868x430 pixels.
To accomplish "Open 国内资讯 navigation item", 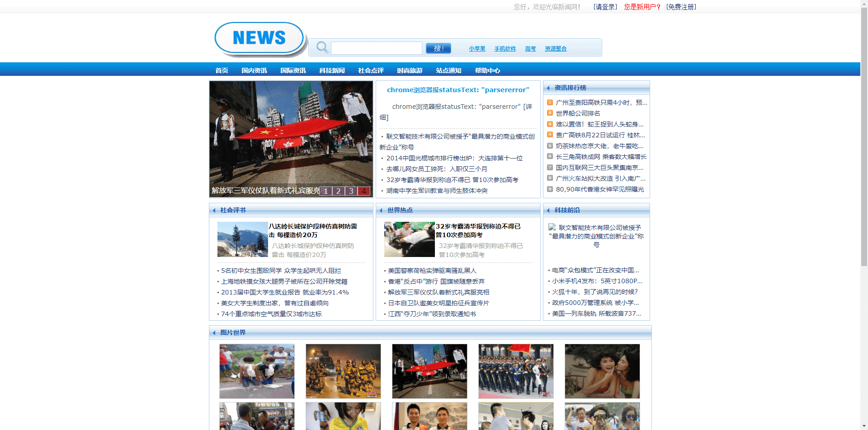I will tap(254, 70).
